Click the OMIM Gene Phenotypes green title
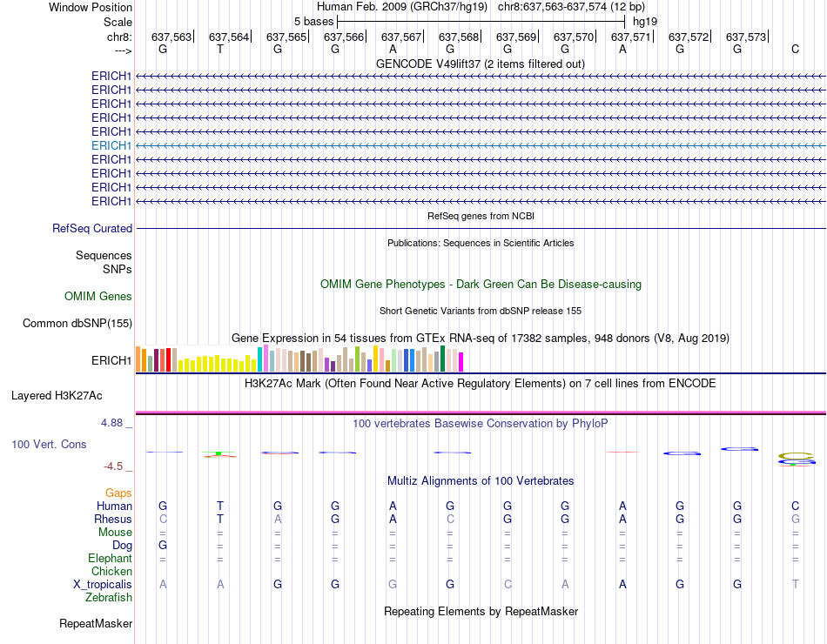 tap(481, 285)
